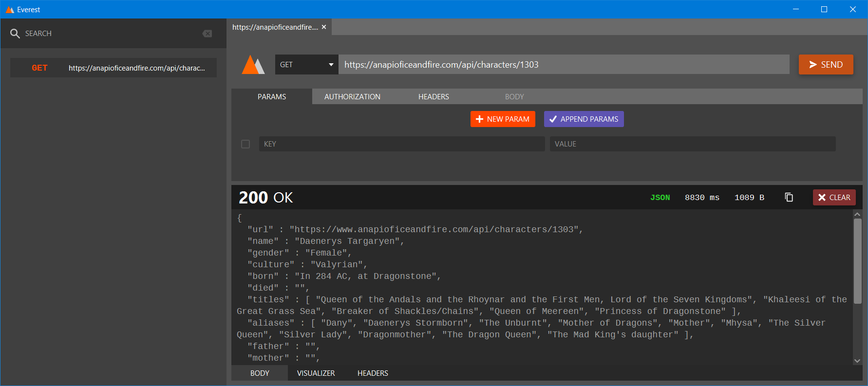Click the 8830 ms response time
This screenshot has height=386, width=868.
coord(702,198)
